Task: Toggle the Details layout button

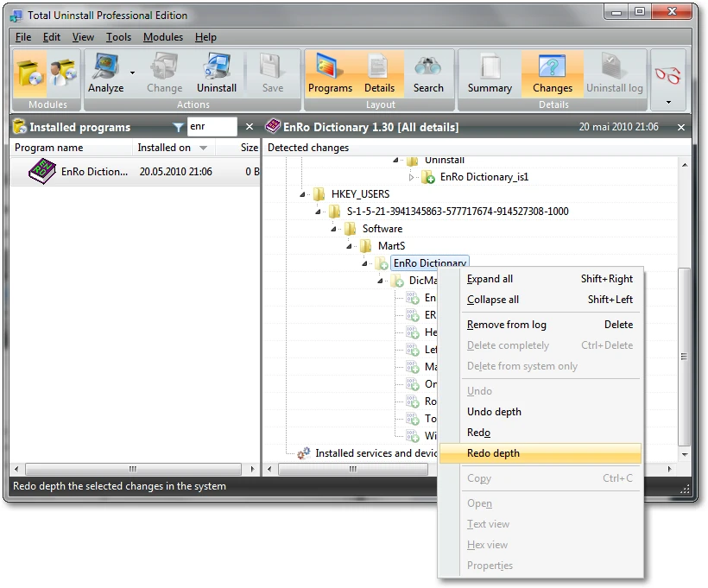Action: [x=379, y=73]
